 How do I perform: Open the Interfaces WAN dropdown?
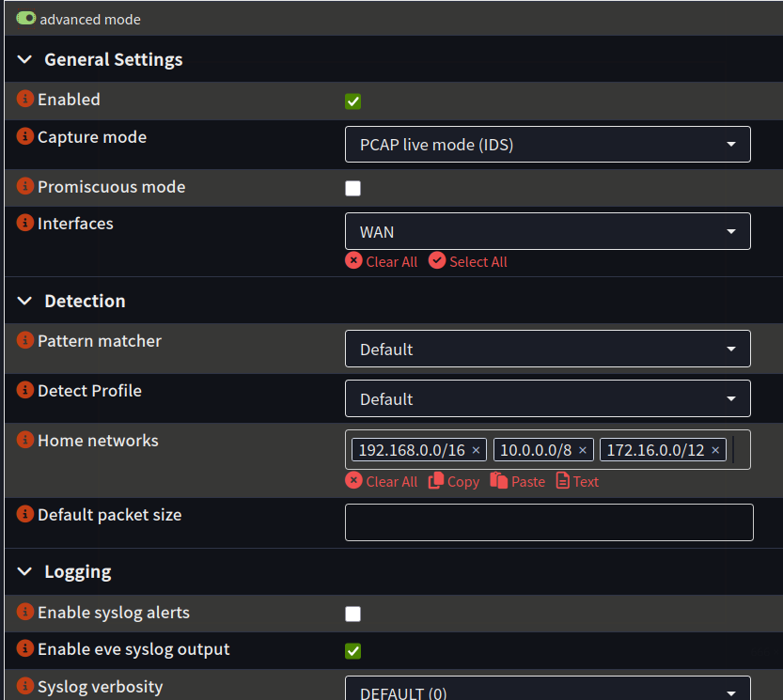click(x=547, y=231)
